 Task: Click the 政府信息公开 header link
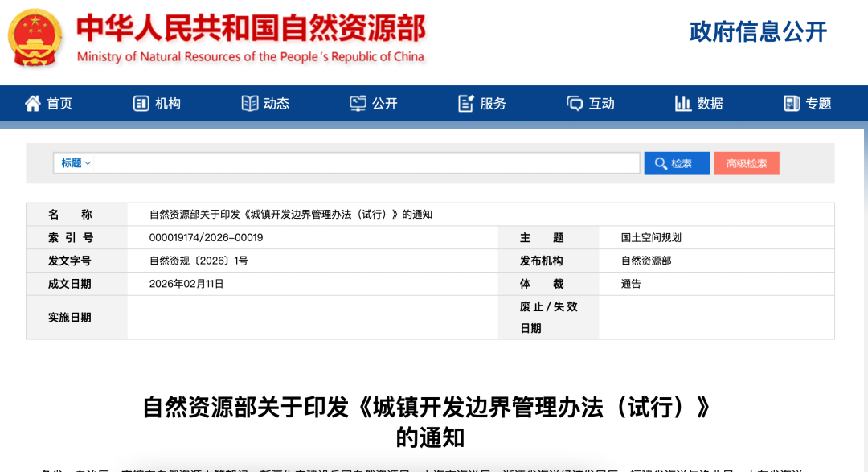point(758,31)
